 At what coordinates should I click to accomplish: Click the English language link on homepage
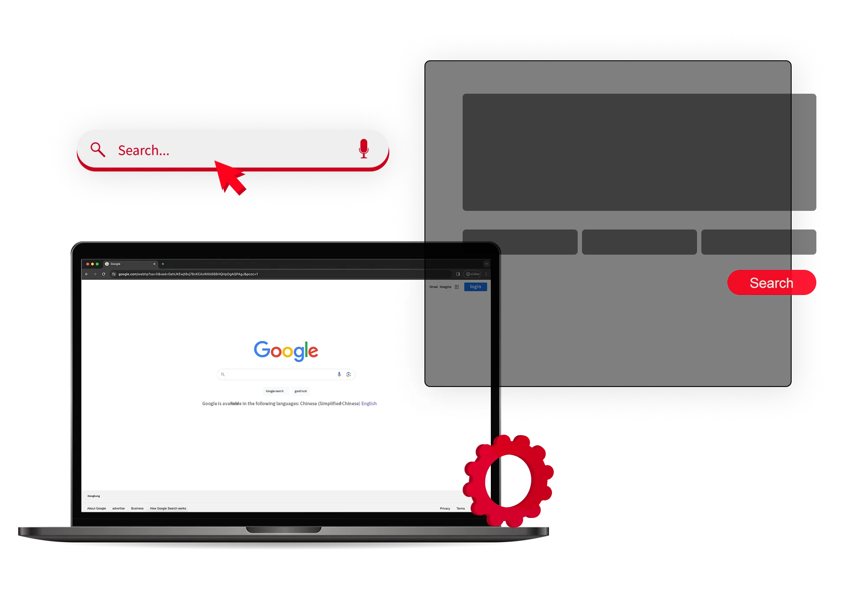tap(369, 403)
